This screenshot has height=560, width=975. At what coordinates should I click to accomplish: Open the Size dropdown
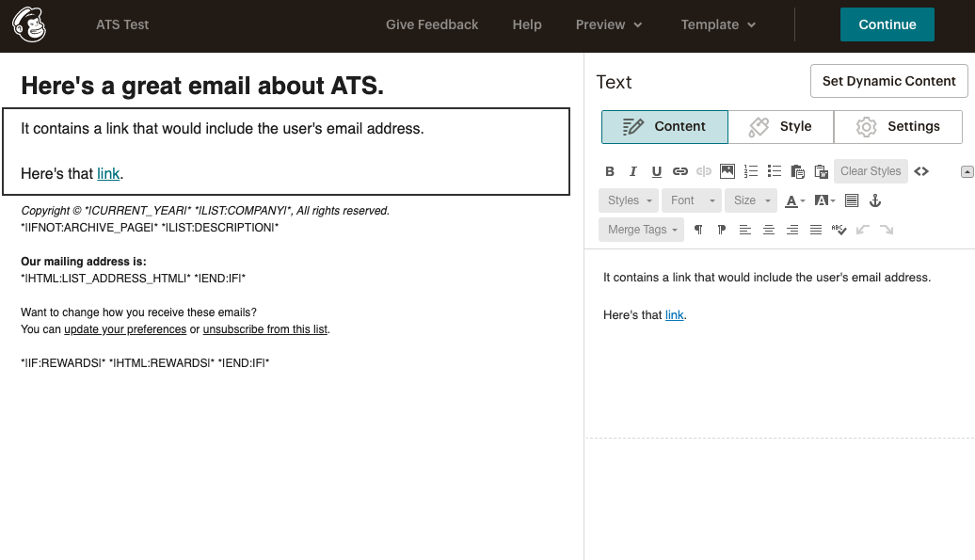point(751,200)
